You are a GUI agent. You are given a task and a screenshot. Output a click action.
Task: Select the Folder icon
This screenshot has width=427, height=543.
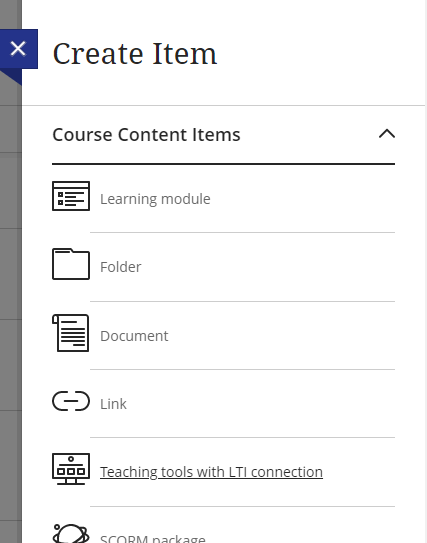(71, 264)
